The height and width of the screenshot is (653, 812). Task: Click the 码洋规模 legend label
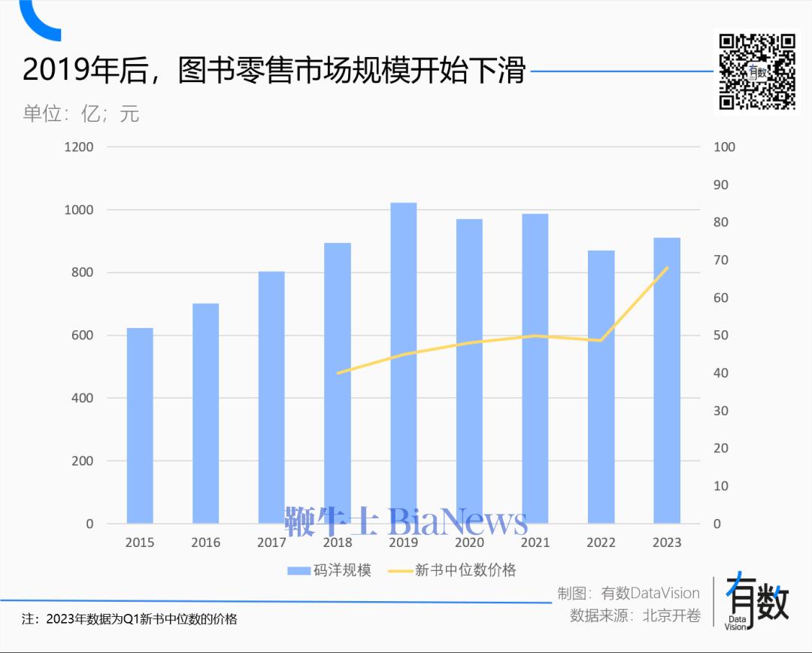coord(342,570)
